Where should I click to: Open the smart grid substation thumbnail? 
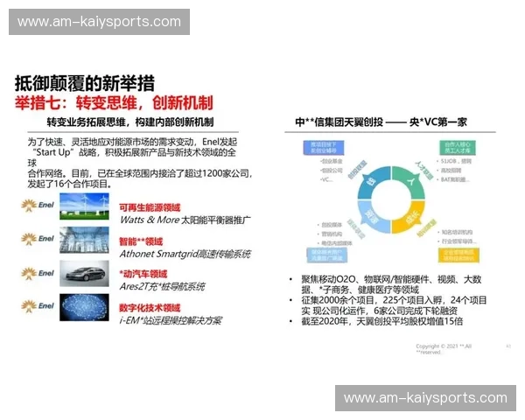pos(84,240)
